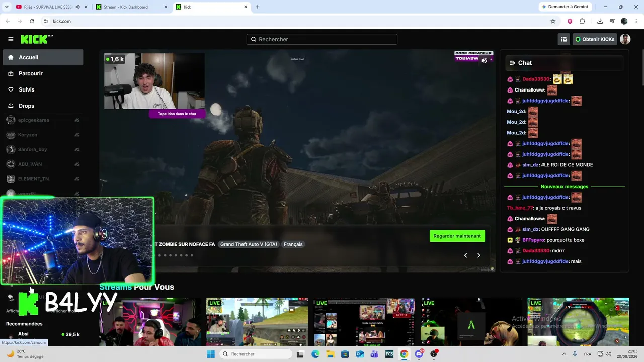
Task: Open the browser extensions puzzle icon
Action: [582, 21]
